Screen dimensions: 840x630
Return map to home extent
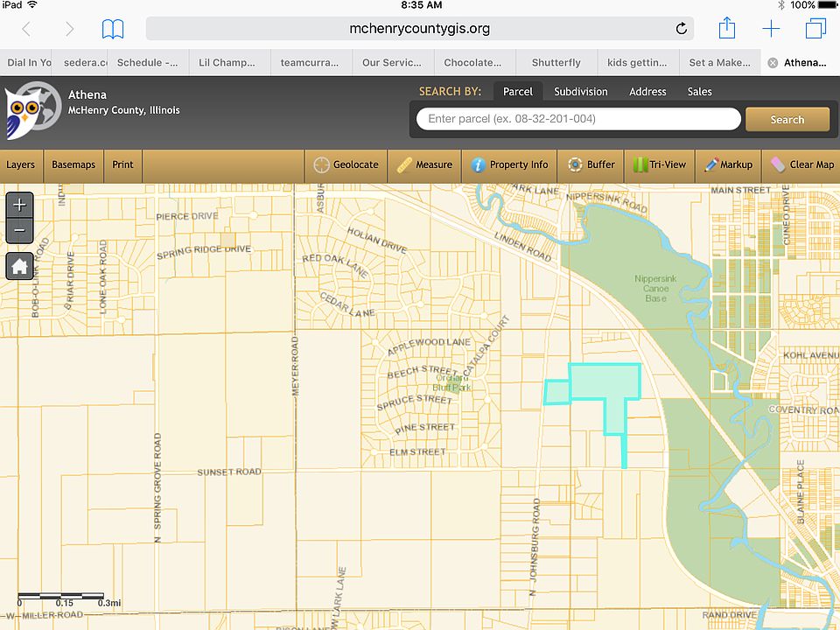[19, 266]
